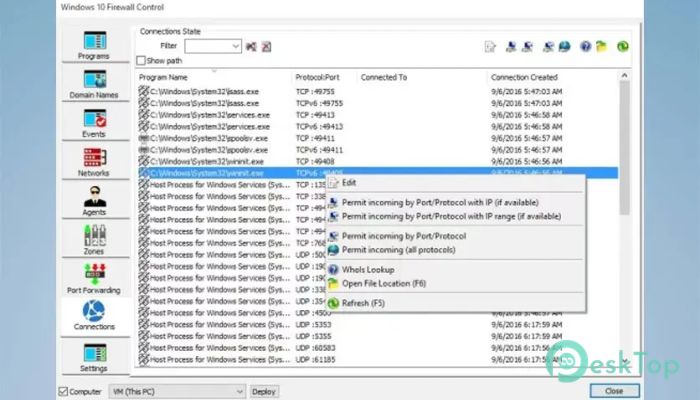Image resolution: width=700 pixels, height=400 pixels.
Task: Switch to the Zones section
Action: (94, 240)
